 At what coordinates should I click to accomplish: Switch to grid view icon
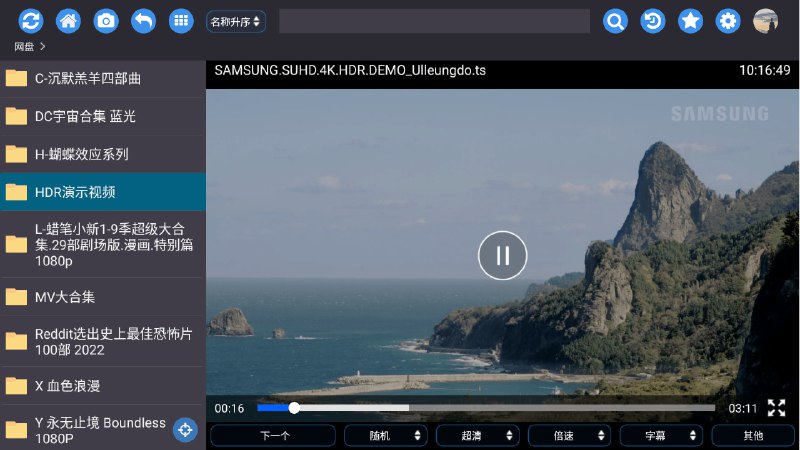[x=181, y=21]
